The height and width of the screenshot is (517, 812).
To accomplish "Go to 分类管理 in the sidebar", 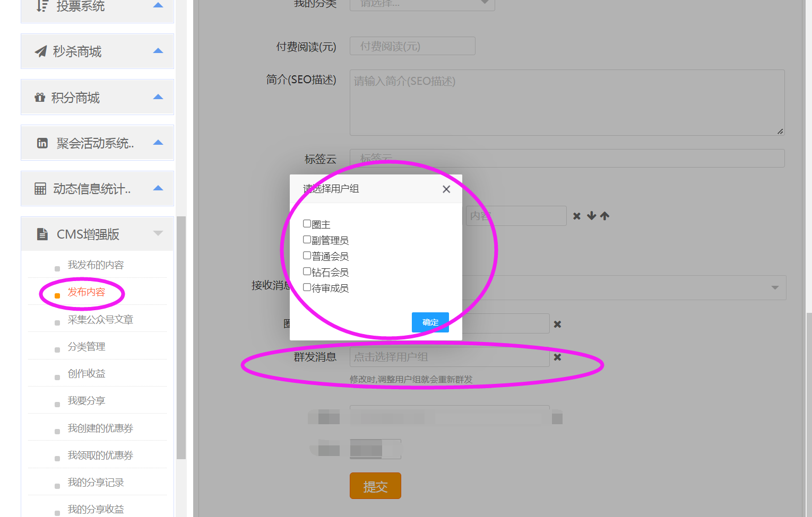I will pyautogui.click(x=87, y=347).
